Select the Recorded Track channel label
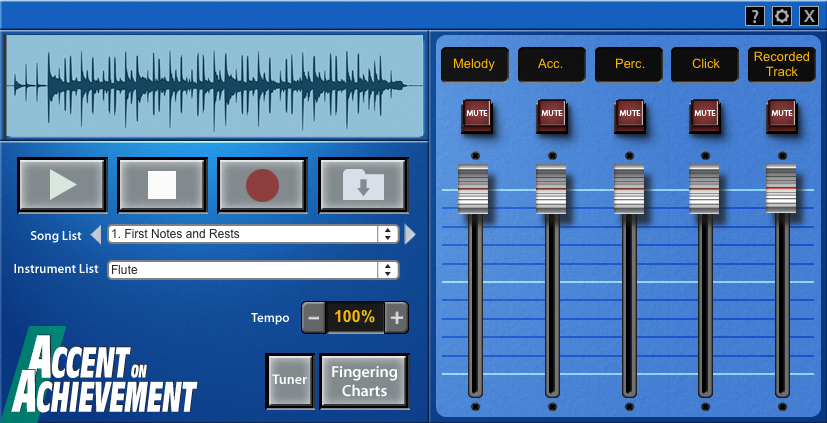Image resolution: width=827 pixels, height=423 pixels. click(x=782, y=64)
